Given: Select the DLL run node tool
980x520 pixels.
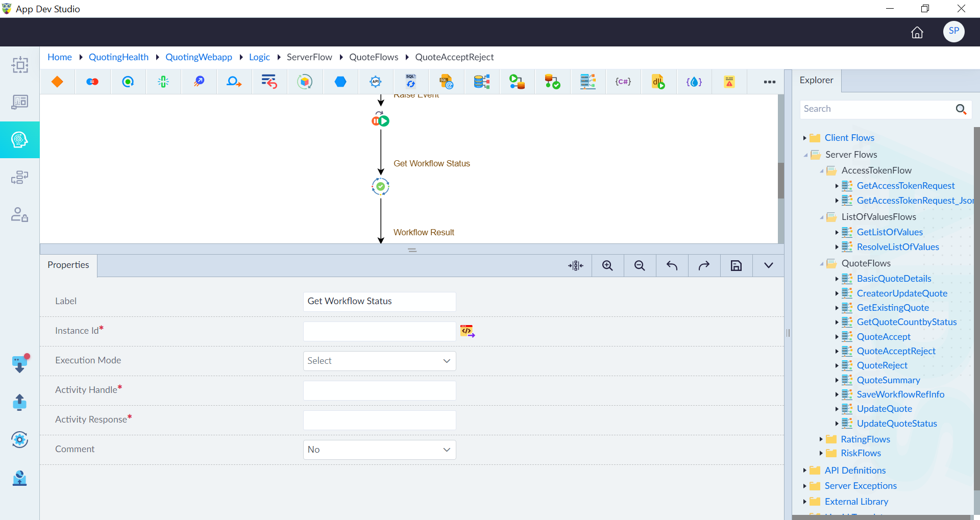Looking at the screenshot, I should (x=658, y=82).
